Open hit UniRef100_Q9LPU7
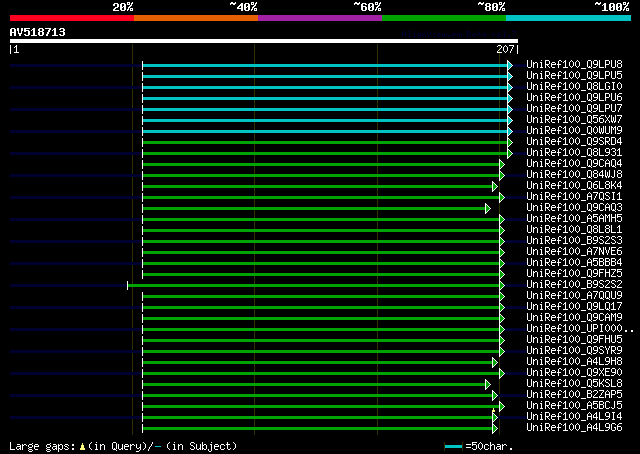The image size is (640, 454). pos(574,109)
